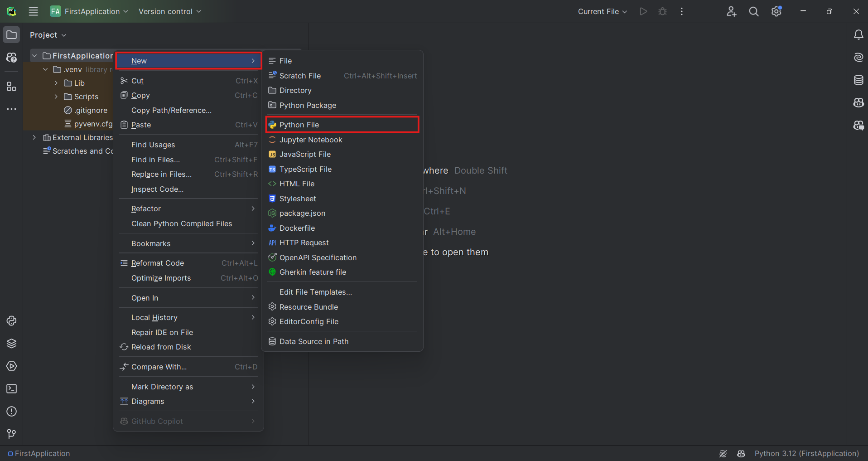Viewport: 868px width, 461px height.
Task: Open the Python Packages tool window
Action: click(11, 344)
